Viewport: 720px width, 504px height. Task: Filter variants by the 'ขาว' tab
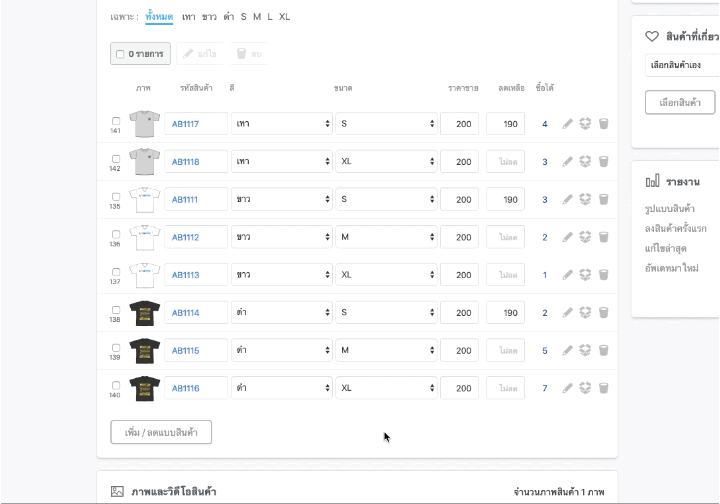209,17
